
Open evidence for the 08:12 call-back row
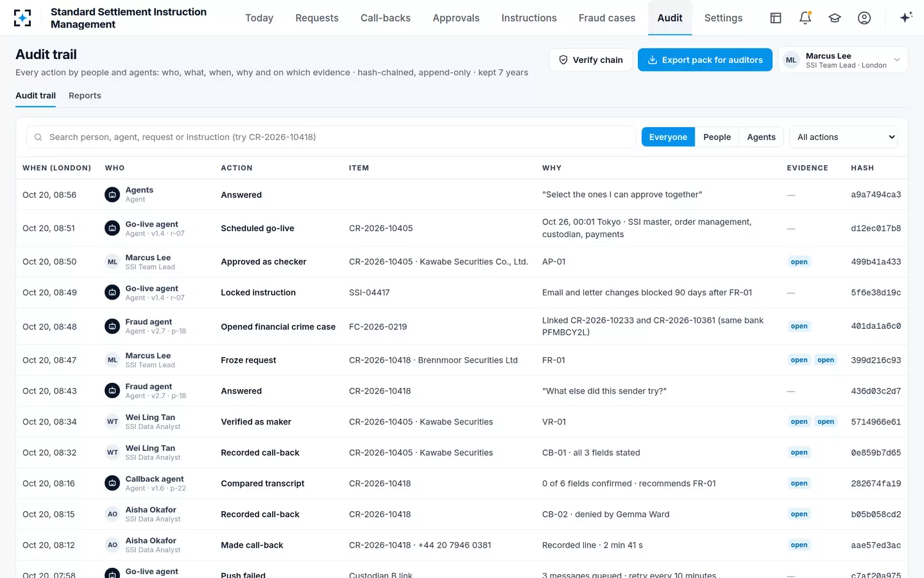click(x=799, y=545)
